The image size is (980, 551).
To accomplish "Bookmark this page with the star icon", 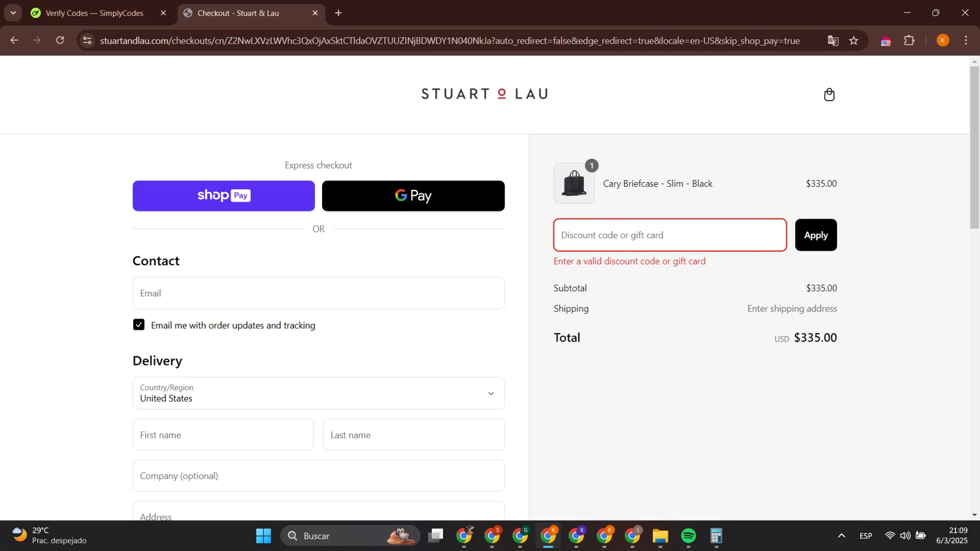I will (x=854, y=40).
